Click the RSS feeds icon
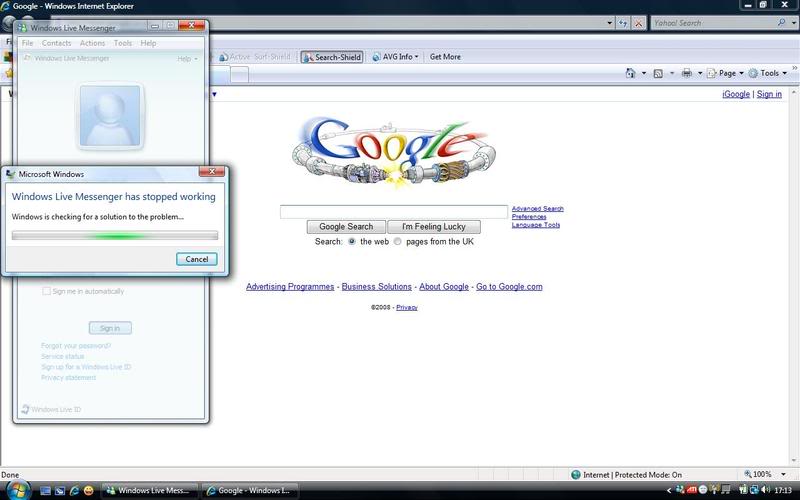The width and height of the screenshot is (800, 500). (x=658, y=73)
